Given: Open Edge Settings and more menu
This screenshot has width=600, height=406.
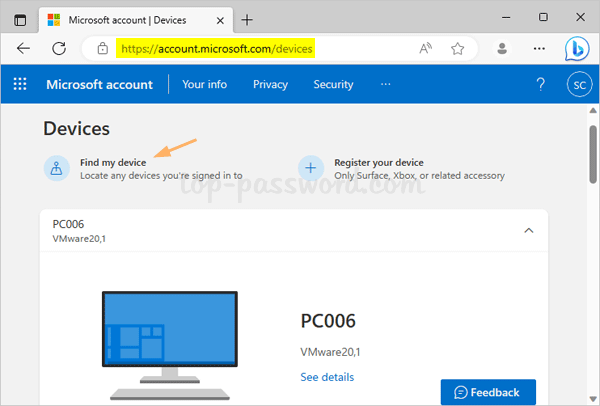Looking at the screenshot, I should [x=539, y=49].
